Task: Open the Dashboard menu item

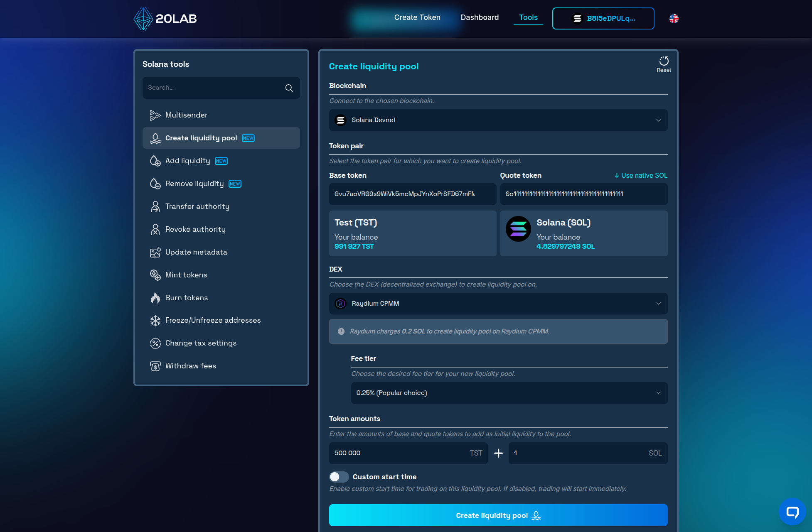Action: pos(480,17)
